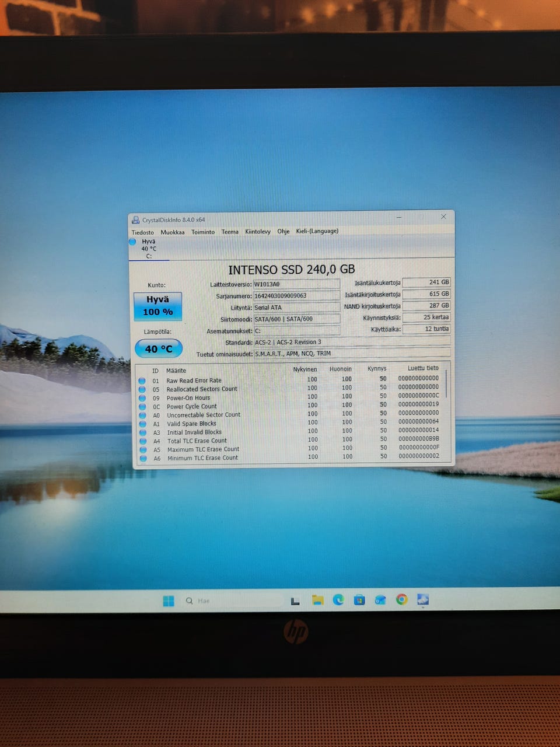This screenshot has height=747, width=560.
Task: Click the Kynnys column header
Action: click(x=377, y=369)
